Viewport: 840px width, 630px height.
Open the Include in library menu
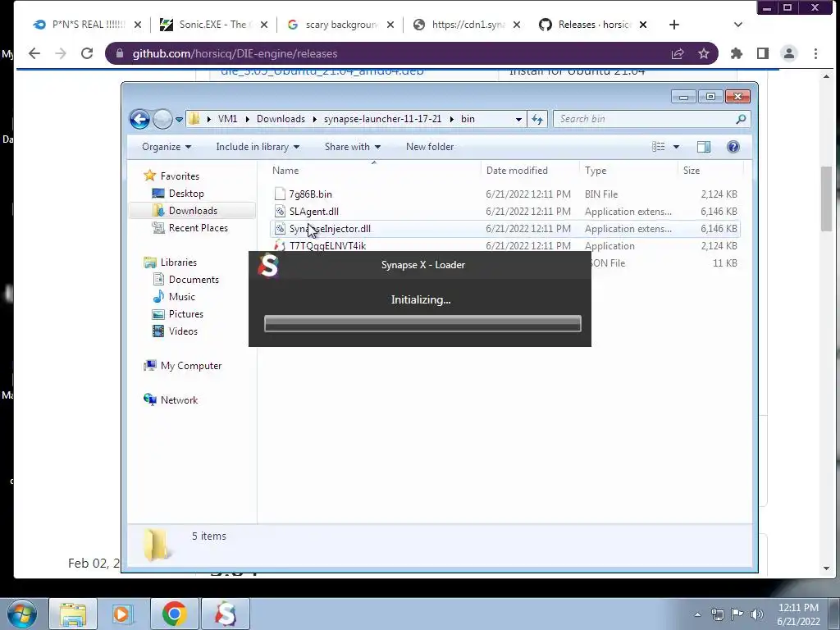[x=258, y=147]
